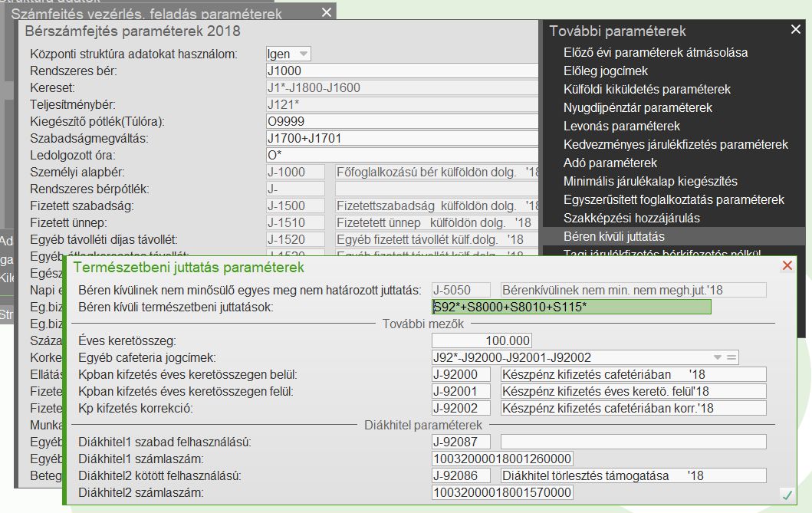
Task: Select Nyugdíjpénztár paraméterek
Action: tap(637, 107)
